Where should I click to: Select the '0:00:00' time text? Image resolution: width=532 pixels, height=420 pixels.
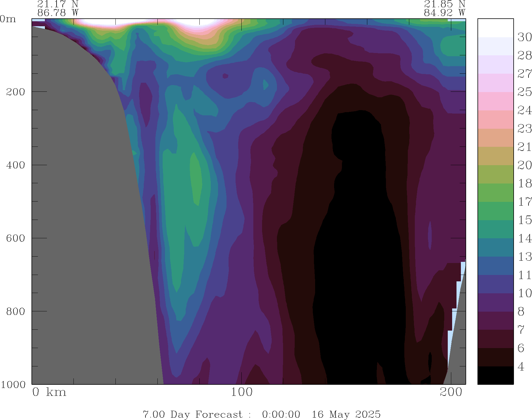281,414
